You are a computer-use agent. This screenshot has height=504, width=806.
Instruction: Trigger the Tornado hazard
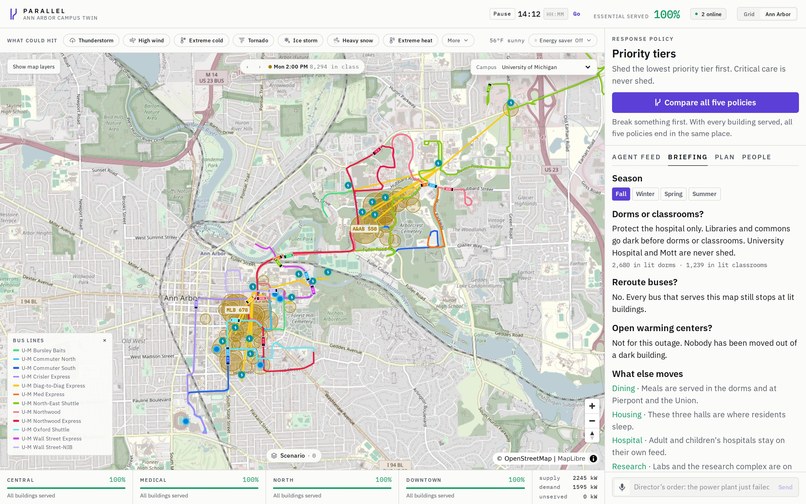253,40
